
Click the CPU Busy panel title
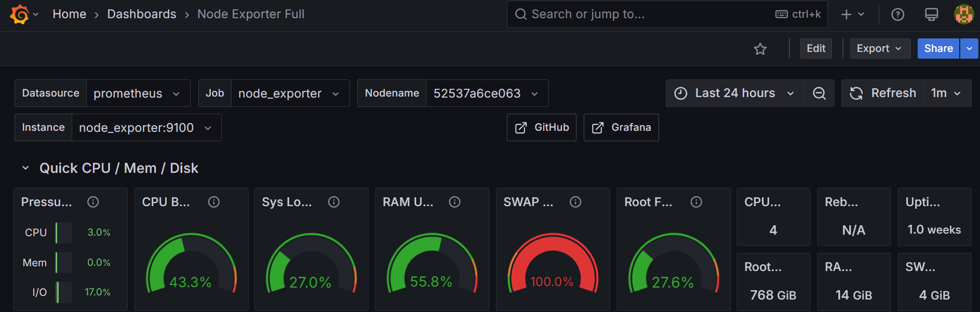pyautogui.click(x=166, y=202)
